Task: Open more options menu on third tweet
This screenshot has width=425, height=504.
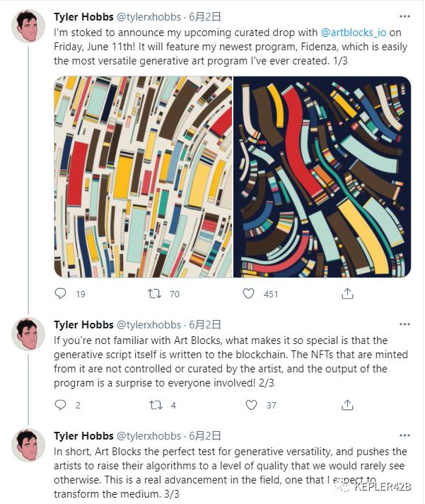Action: pos(404,435)
